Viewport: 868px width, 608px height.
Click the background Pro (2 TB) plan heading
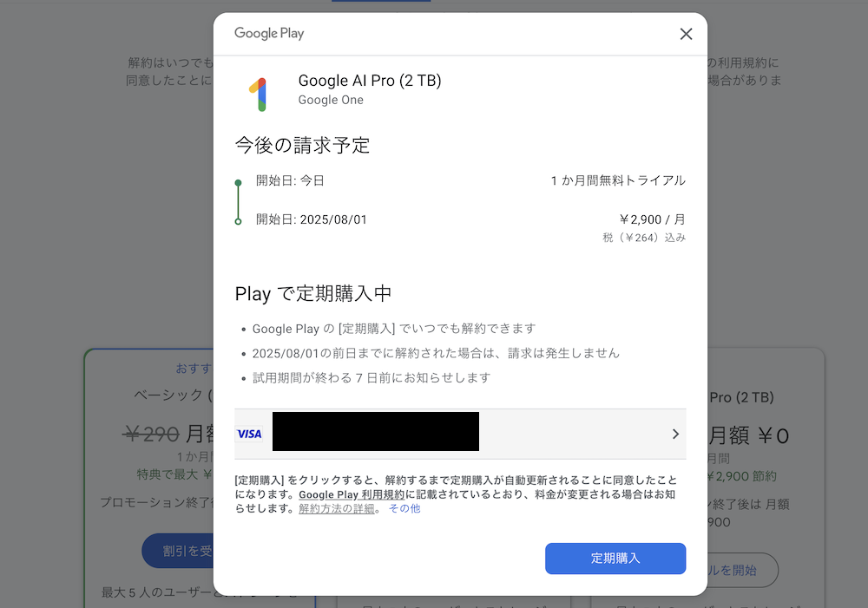[741, 397]
